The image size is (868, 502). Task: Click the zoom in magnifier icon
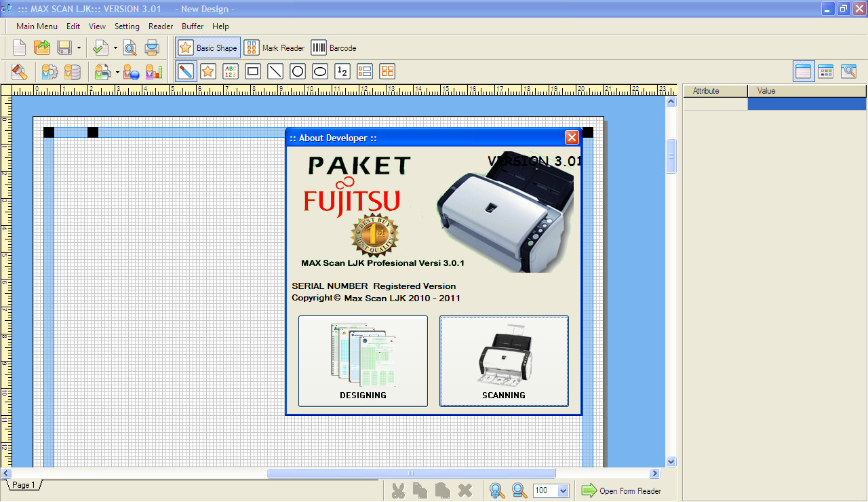pyautogui.click(x=497, y=490)
